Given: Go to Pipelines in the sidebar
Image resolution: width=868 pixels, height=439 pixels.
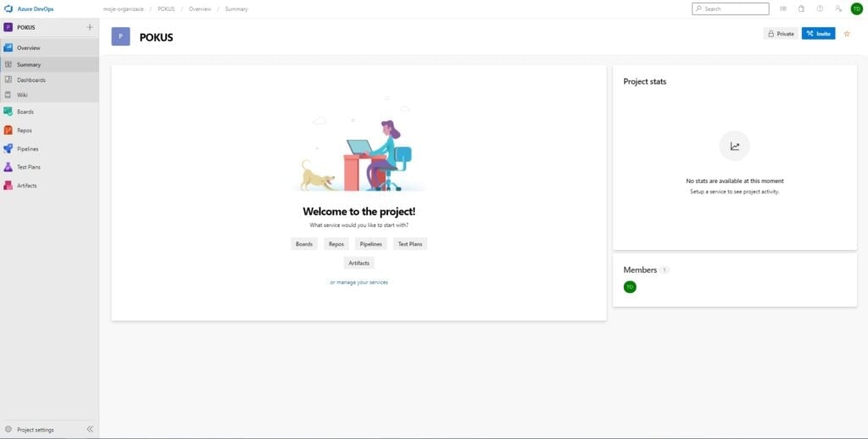Looking at the screenshot, I should click(27, 149).
